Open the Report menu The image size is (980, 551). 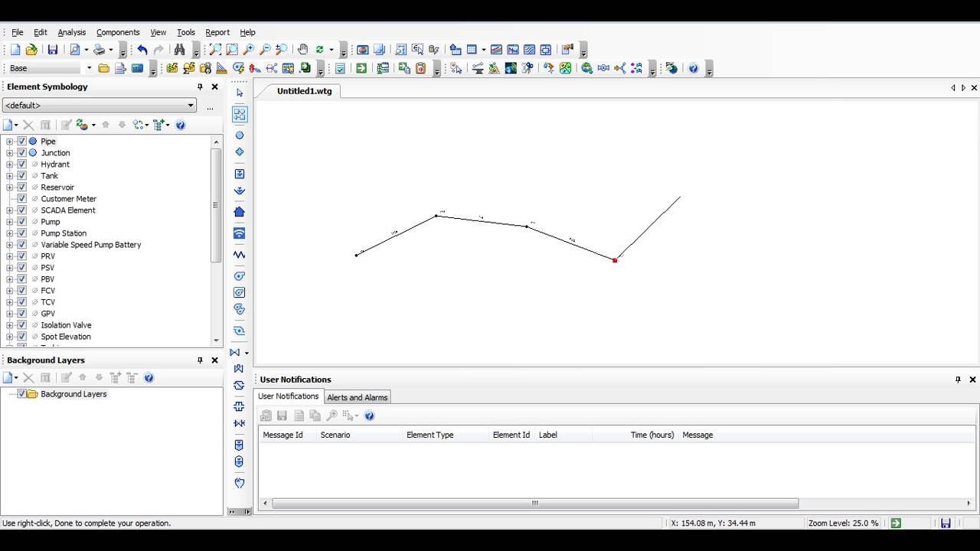(x=217, y=32)
